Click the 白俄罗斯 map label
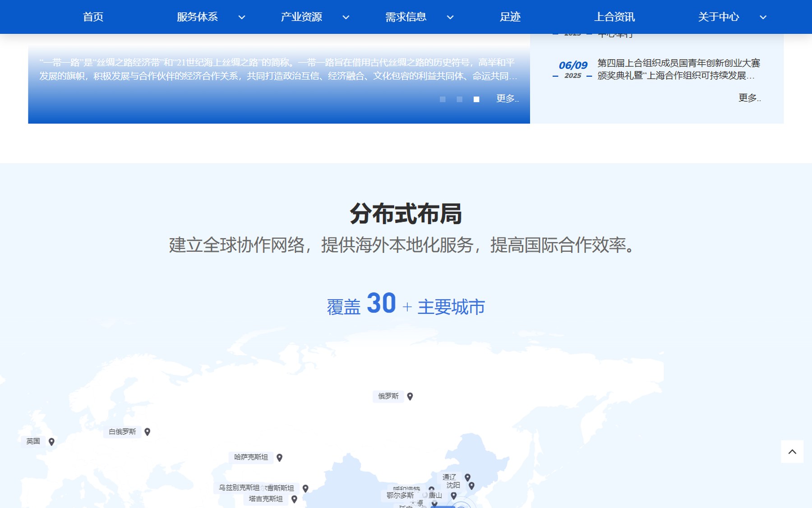Viewport: 812px width, 508px height. point(122,432)
